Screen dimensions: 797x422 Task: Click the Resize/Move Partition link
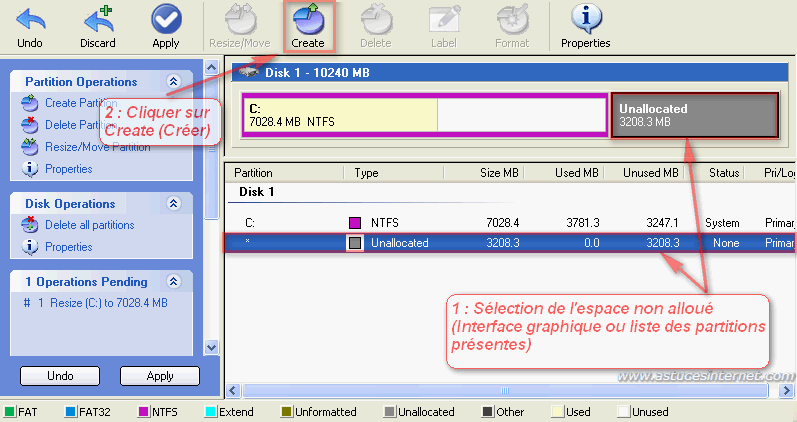pos(98,147)
